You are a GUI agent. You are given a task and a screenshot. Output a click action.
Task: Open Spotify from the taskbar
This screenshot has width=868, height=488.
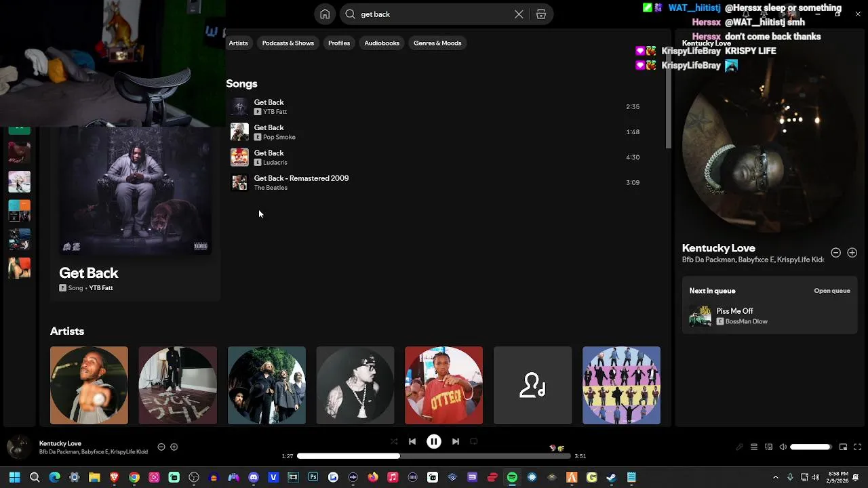pos(512,477)
